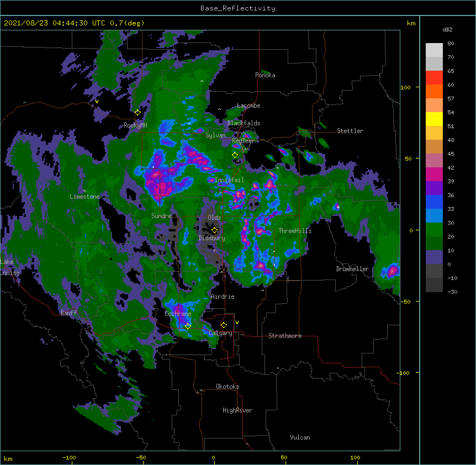Click the yellow V marker east of Calgary
476x465 pixels.
[x=237, y=323]
